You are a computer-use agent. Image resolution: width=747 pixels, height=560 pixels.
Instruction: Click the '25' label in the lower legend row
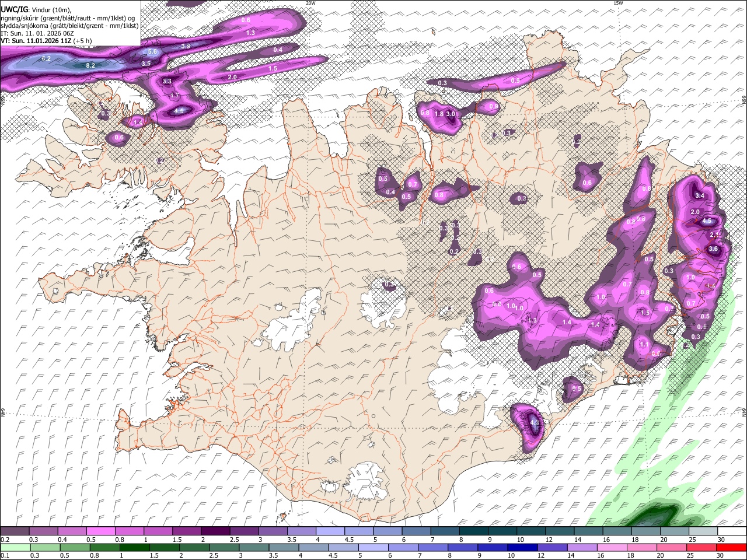point(692,556)
